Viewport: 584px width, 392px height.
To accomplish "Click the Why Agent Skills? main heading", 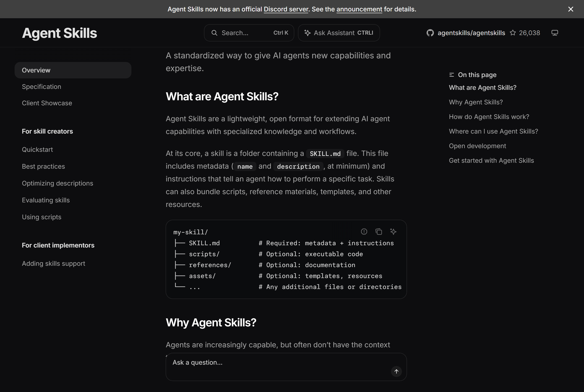I will (x=211, y=322).
